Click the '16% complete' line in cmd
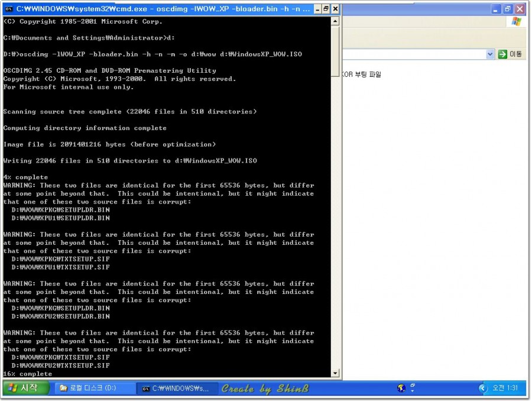This screenshot has height=401, width=532. pyautogui.click(x=27, y=374)
